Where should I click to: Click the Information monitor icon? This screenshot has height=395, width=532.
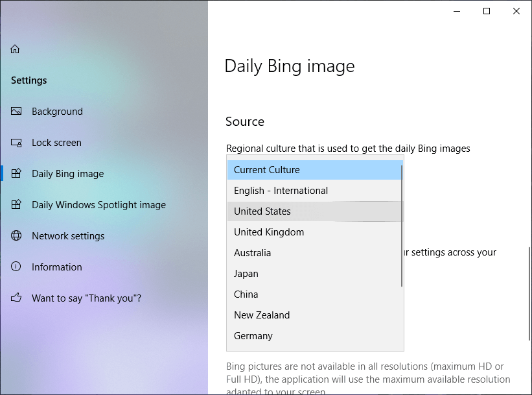17,267
